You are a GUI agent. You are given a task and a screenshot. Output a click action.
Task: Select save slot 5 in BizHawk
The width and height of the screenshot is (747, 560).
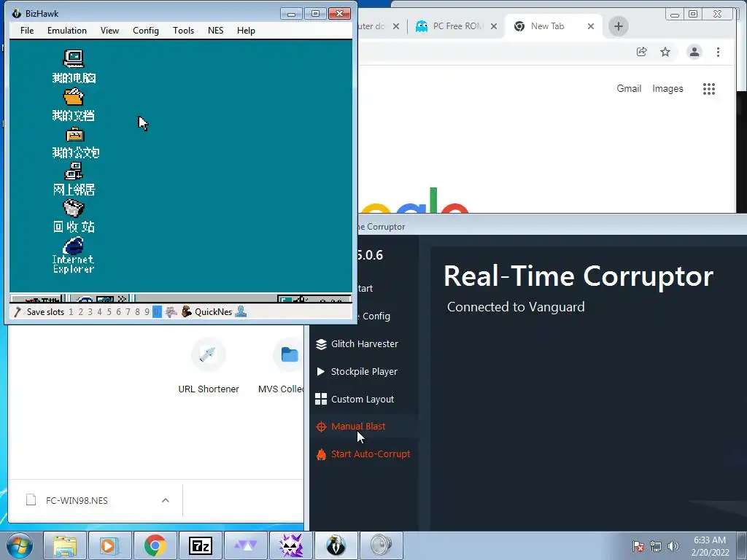click(x=109, y=312)
